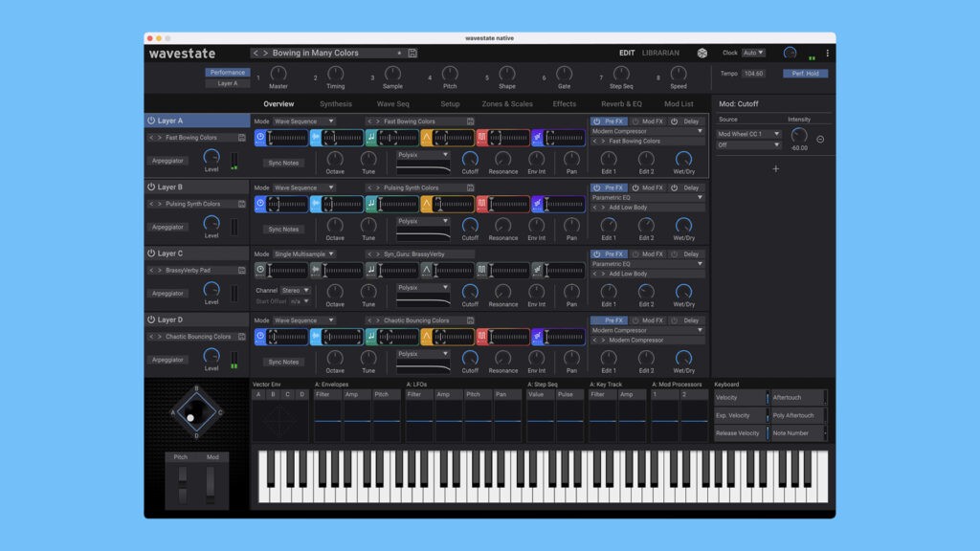The image size is (980, 551).
Task: Go to next performance with right arrow
Action: [265, 54]
